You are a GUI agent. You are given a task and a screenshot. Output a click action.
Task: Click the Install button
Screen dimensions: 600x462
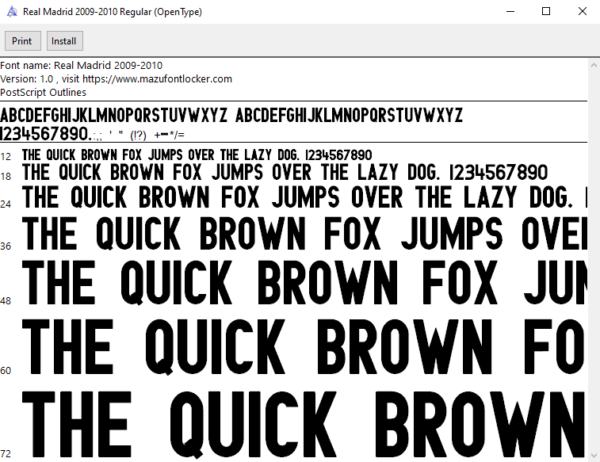tap(64, 41)
